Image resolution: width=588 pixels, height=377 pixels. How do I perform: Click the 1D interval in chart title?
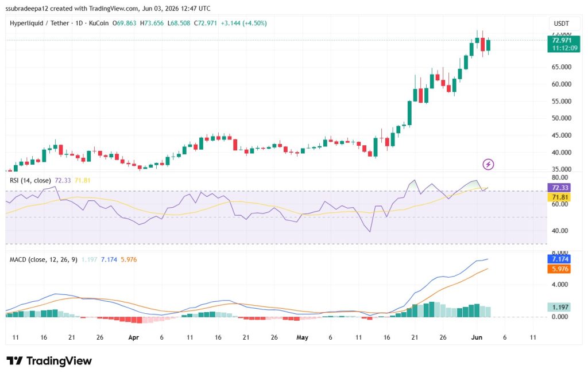pos(79,23)
